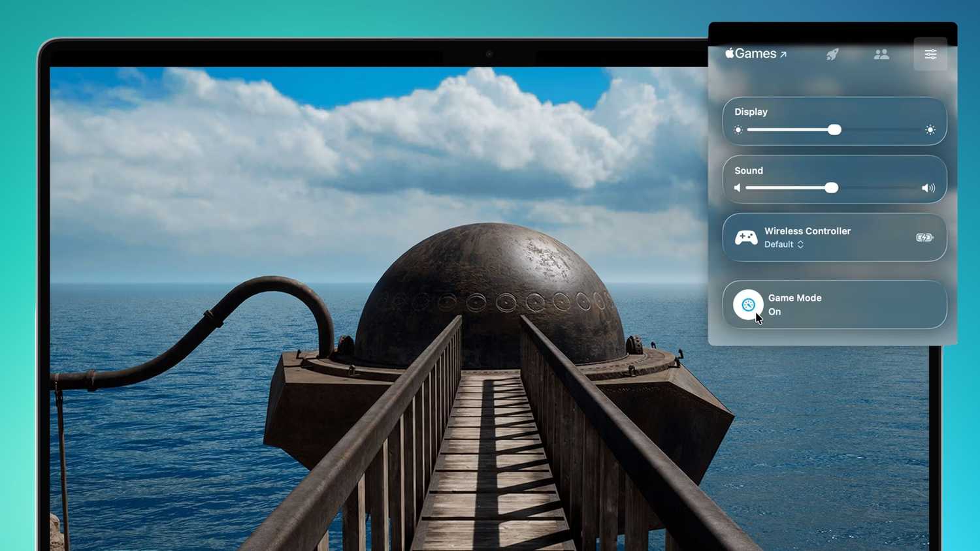Click the loud speaker icon

tap(928, 188)
